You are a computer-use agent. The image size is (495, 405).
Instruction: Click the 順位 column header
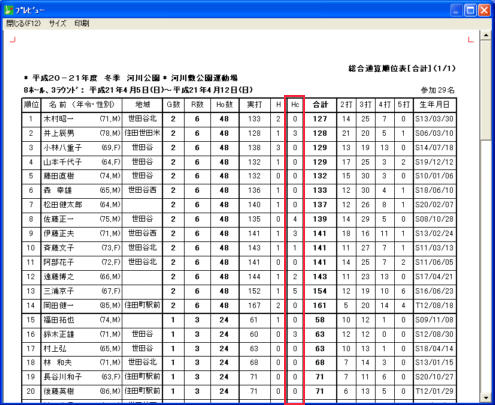coord(31,105)
